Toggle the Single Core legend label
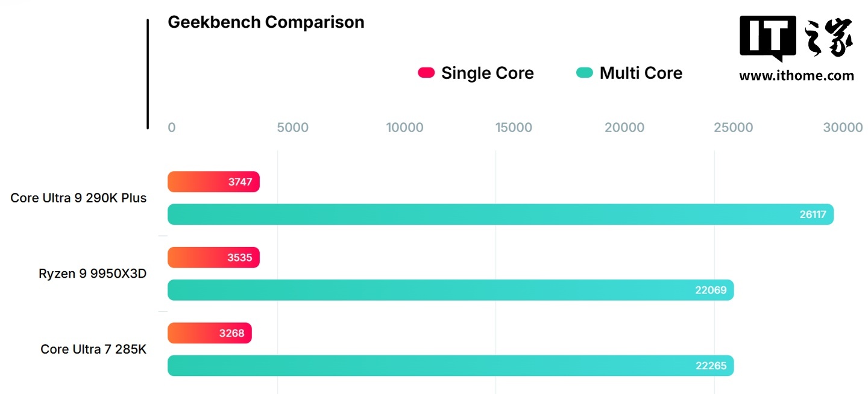 [487, 73]
